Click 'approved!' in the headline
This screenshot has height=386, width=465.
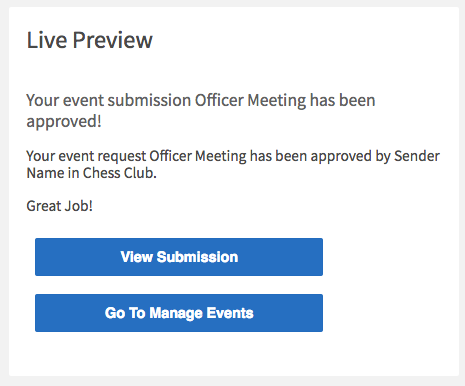[x=64, y=122]
